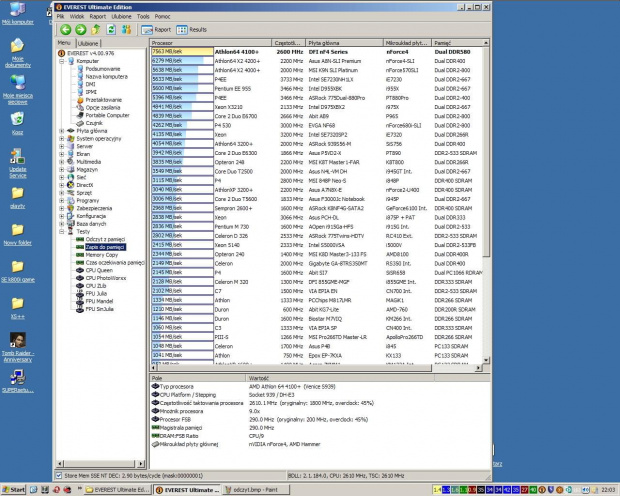Select Portable Computer in the tree
Screen dimensions: 620x496
[x=108, y=115]
